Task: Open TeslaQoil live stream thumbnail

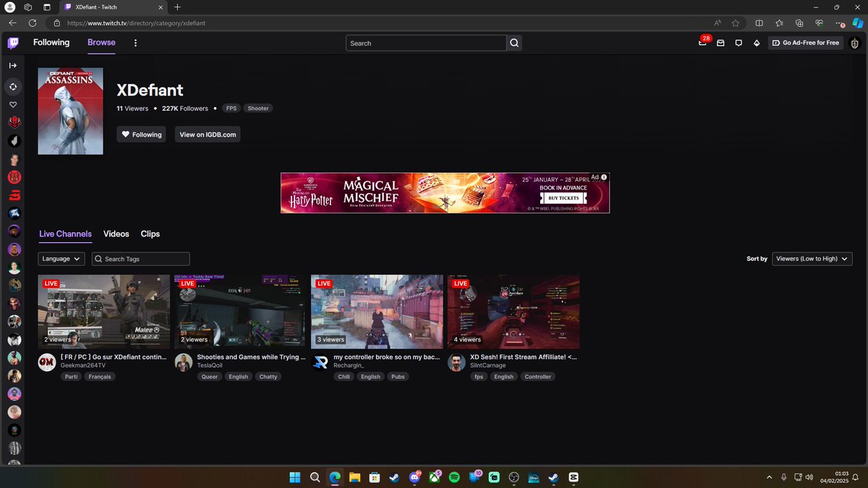Action: point(240,312)
